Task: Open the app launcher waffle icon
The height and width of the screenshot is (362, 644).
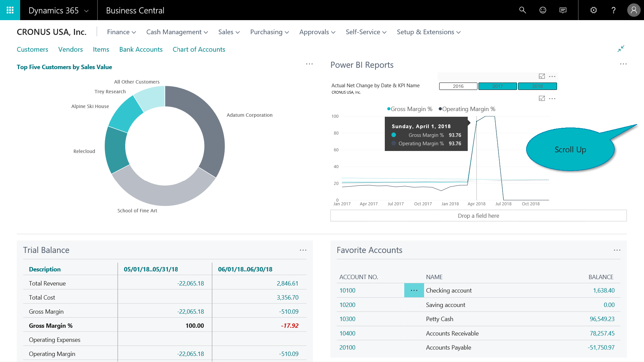Action: point(10,10)
